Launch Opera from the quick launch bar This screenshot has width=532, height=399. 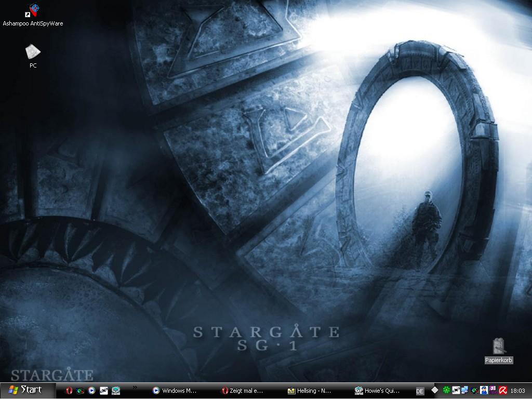(x=69, y=391)
